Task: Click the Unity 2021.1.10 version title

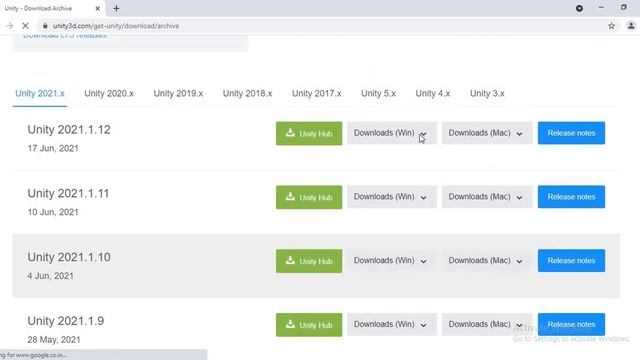Action: pos(69,257)
